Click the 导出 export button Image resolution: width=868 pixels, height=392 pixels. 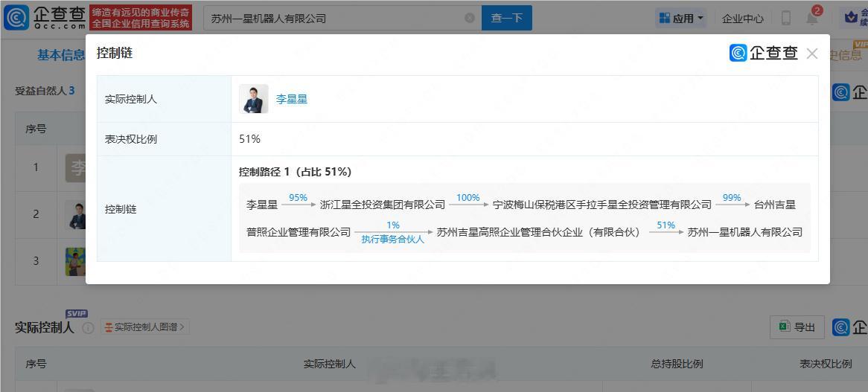(x=797, y=327)
